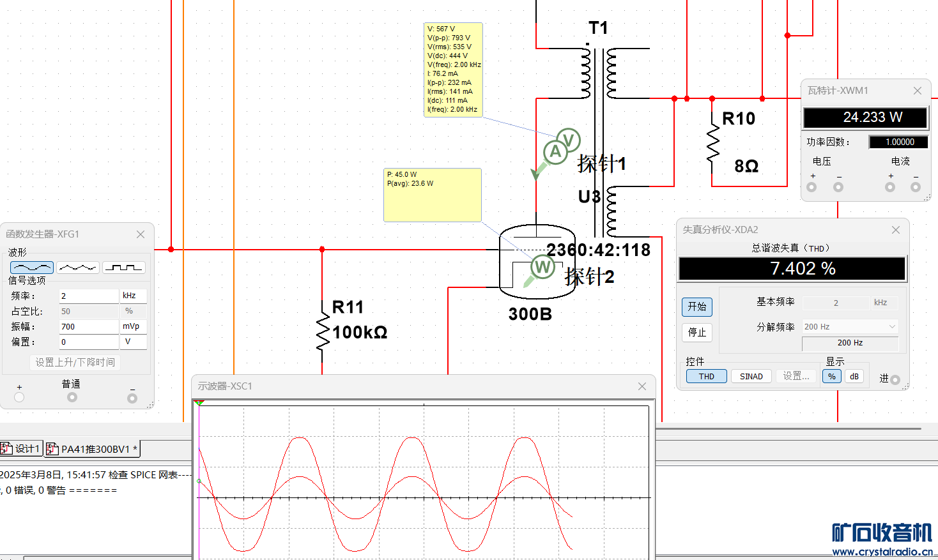
Task: Select the triangle waveform button
Action: (78, 268)
